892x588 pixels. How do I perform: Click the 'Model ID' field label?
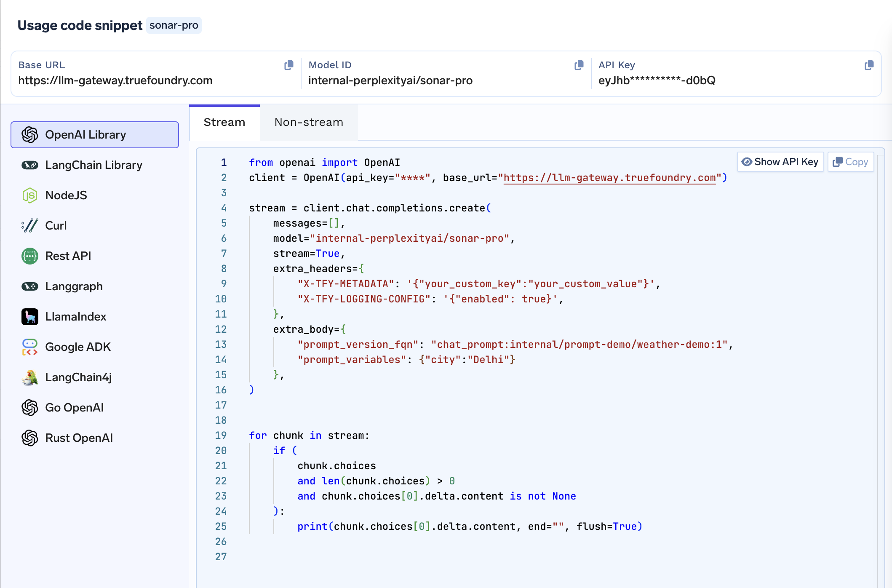(x=330, y=65)
